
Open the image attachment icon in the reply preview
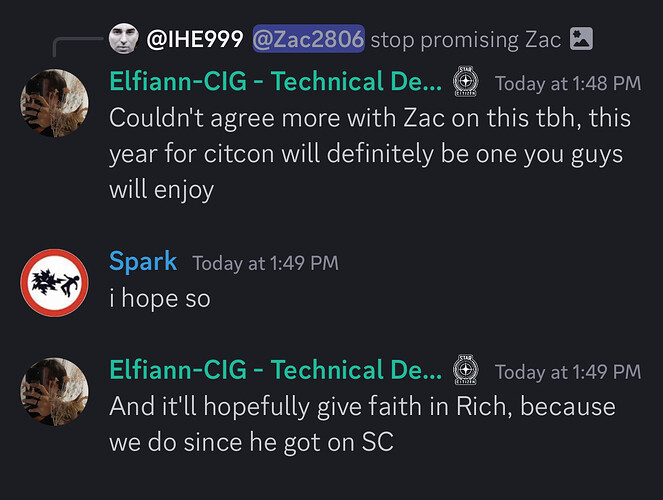click(x=581, y=39)
